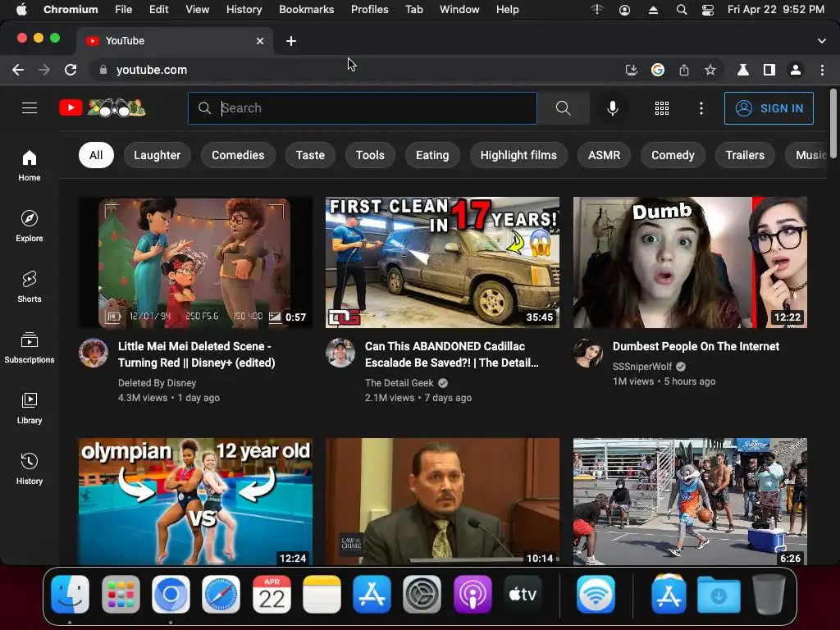Select the Comedies filter chip
Viewport: 840px width, 630px height.
[238, 155]
